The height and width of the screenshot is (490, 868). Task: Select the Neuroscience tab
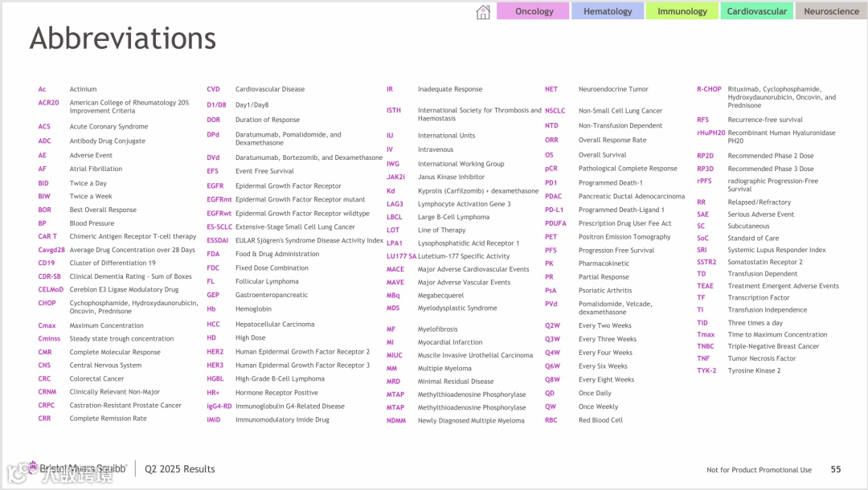point(831,11)
